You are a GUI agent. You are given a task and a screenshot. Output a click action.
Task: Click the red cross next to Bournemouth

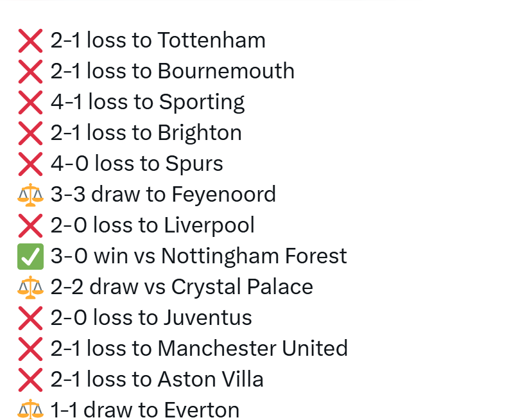[30, 71]
